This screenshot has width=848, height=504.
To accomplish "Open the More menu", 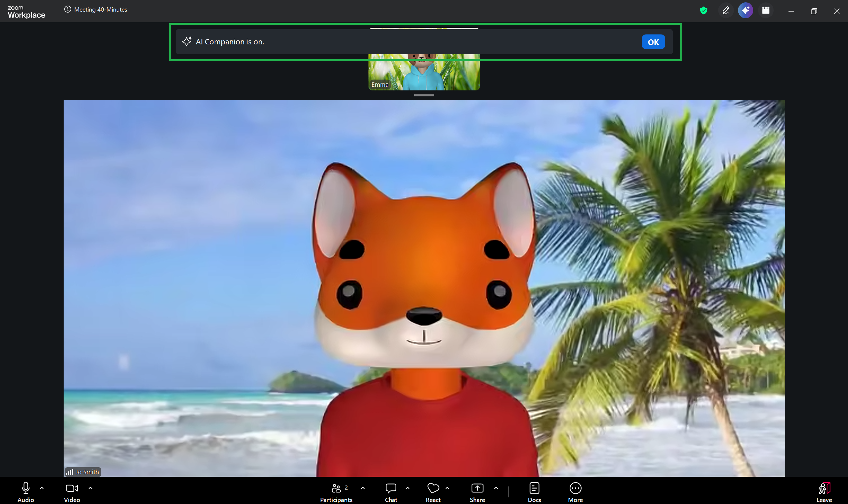I will [x=575, y=492].
